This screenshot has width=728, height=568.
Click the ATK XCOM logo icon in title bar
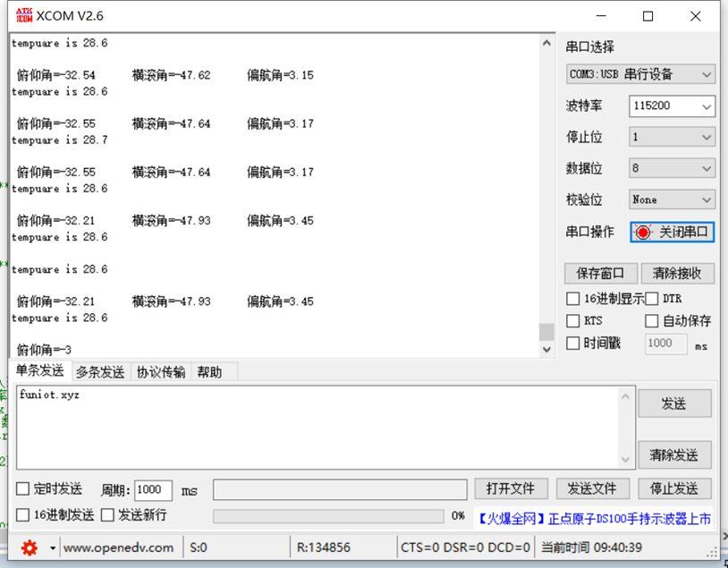(x=24, y=15)
